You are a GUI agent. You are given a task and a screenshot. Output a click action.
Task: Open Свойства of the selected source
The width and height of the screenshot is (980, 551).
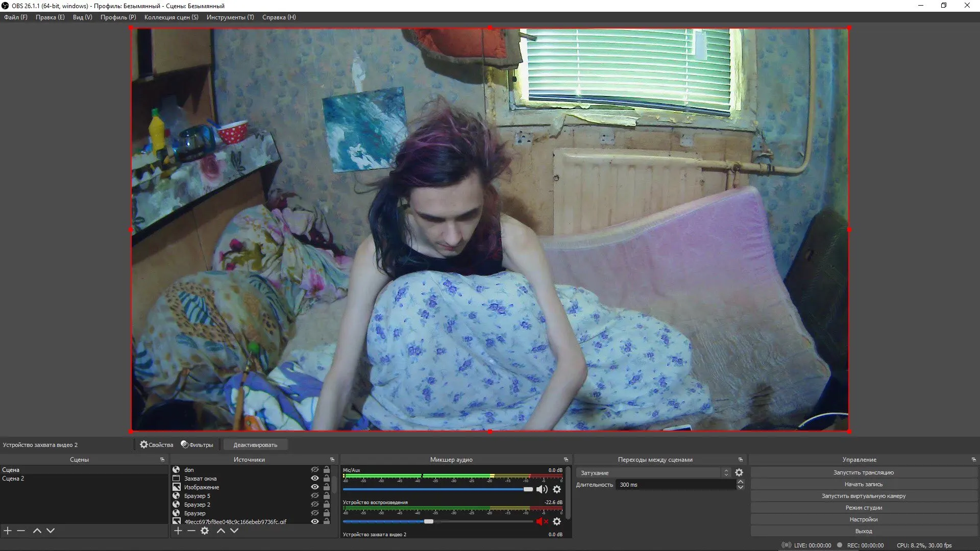tap(157, 445)
